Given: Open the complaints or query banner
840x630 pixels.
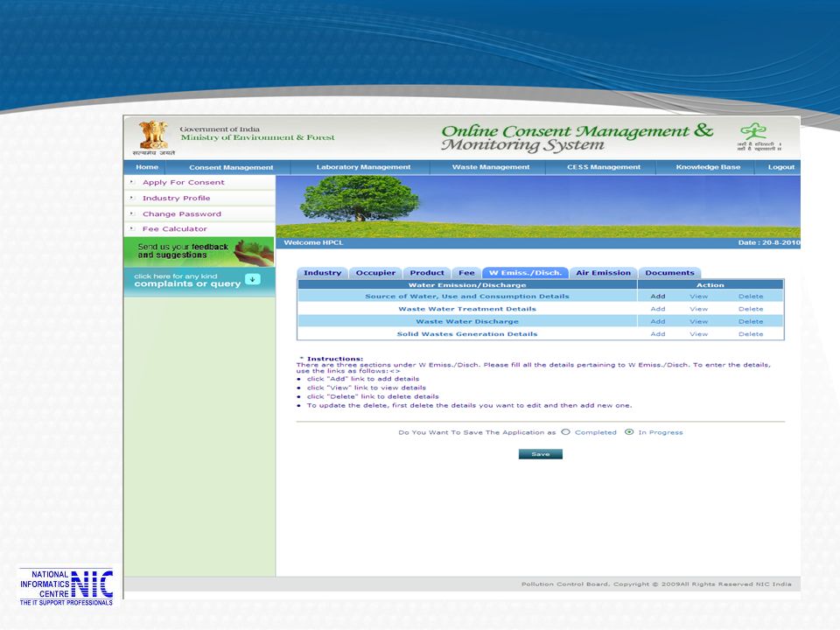Looking at the screenshot, I should click(x=199, y=281).
